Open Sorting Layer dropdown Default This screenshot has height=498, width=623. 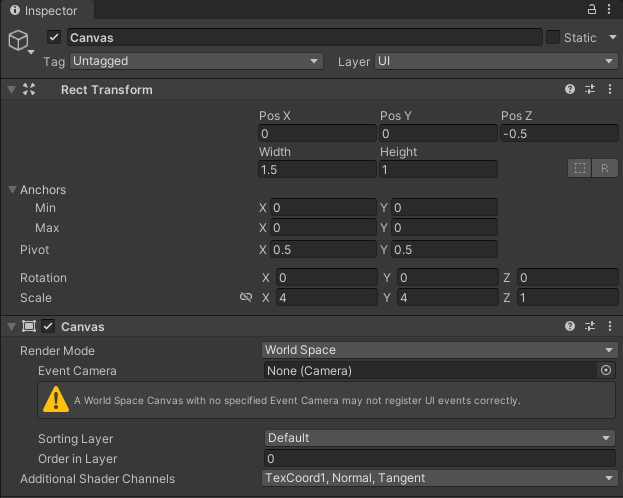coord(440,438)
